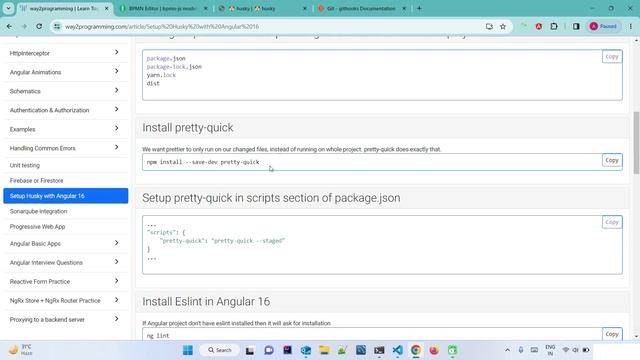640x360 pixels.
Task: Close the way2programming tab
Action: [x=107, y=9]
